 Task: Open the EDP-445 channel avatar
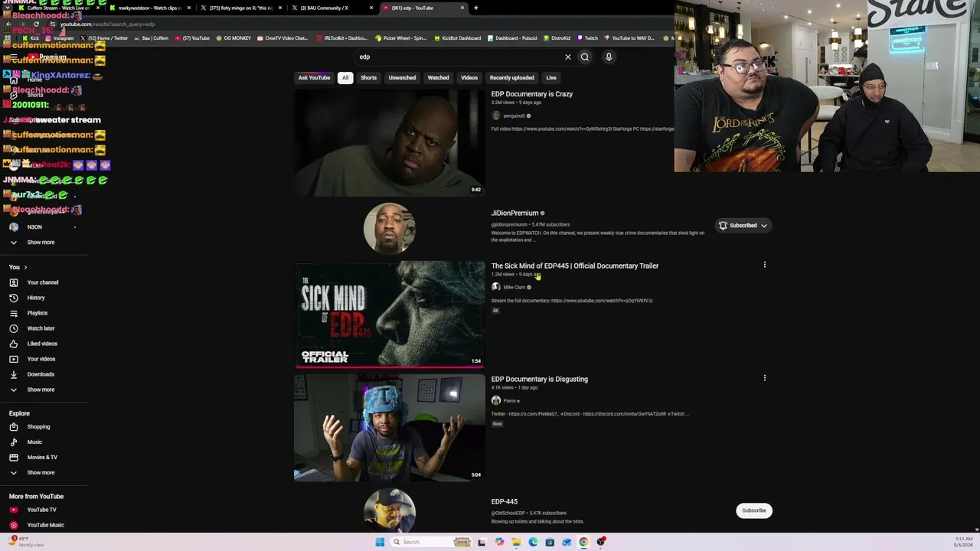390,510
